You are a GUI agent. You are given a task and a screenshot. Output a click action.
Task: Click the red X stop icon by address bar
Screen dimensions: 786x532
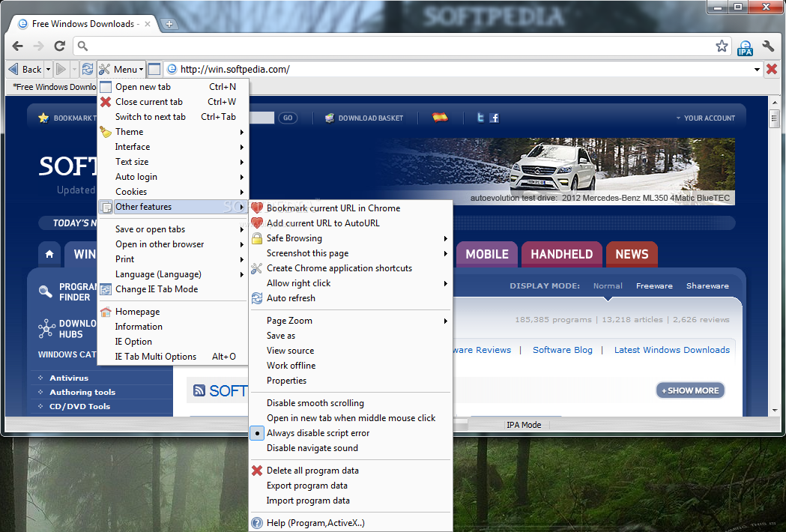(772, 69)
